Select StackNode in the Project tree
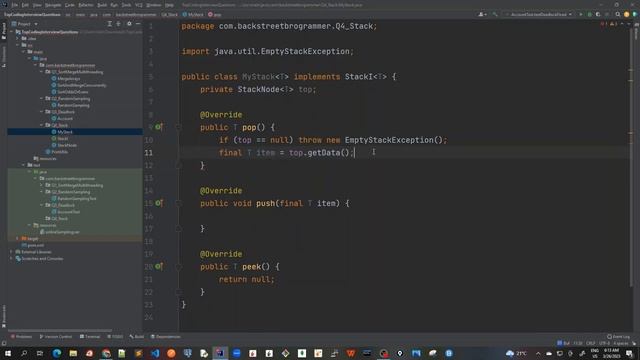640x360 pixels. click(x=67, y=145)
